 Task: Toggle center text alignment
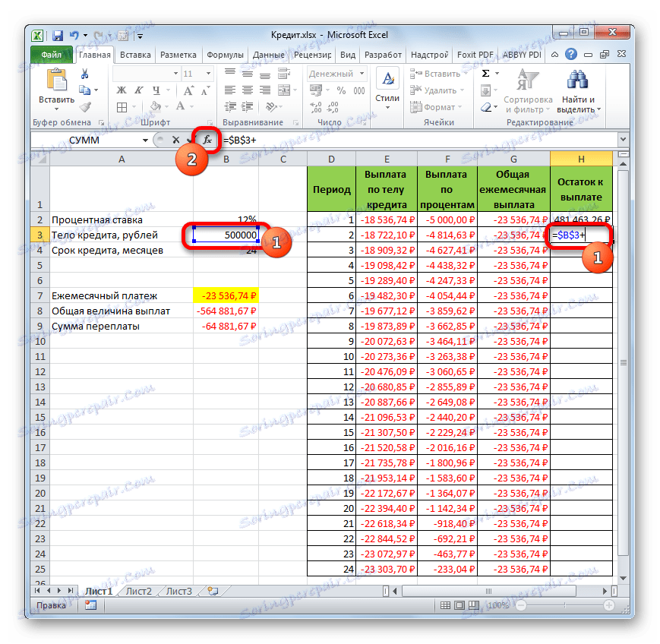[x=248, y=90]
